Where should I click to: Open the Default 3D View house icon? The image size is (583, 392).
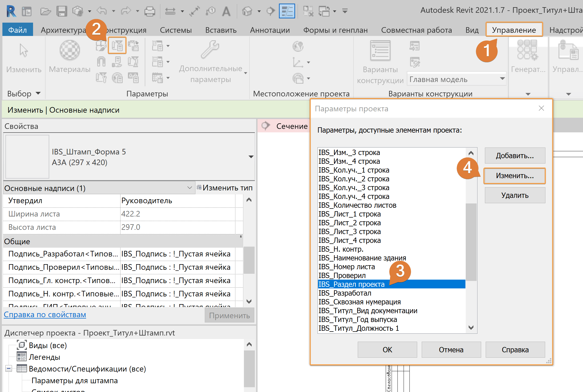[x=247, y=11]
